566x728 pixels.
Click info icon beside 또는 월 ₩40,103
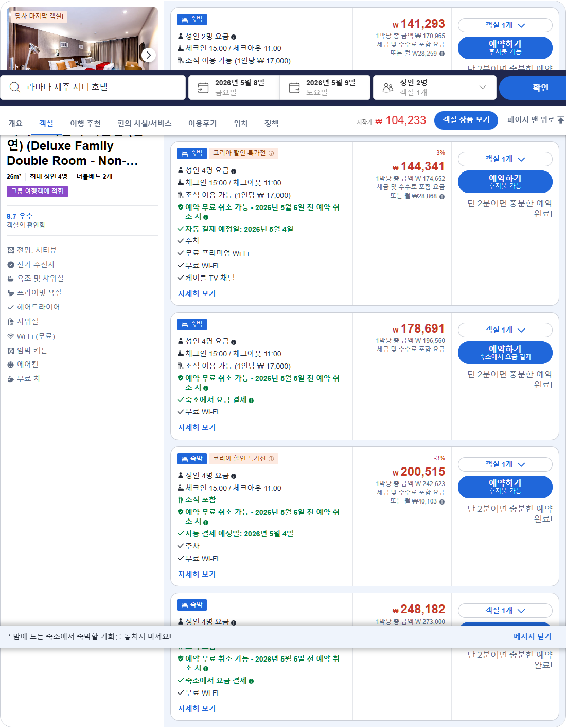pos(442,501)
